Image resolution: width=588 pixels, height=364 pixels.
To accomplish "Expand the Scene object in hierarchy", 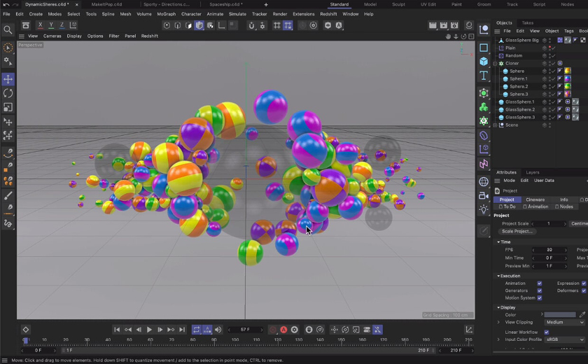I will click(x=496, y=125).
